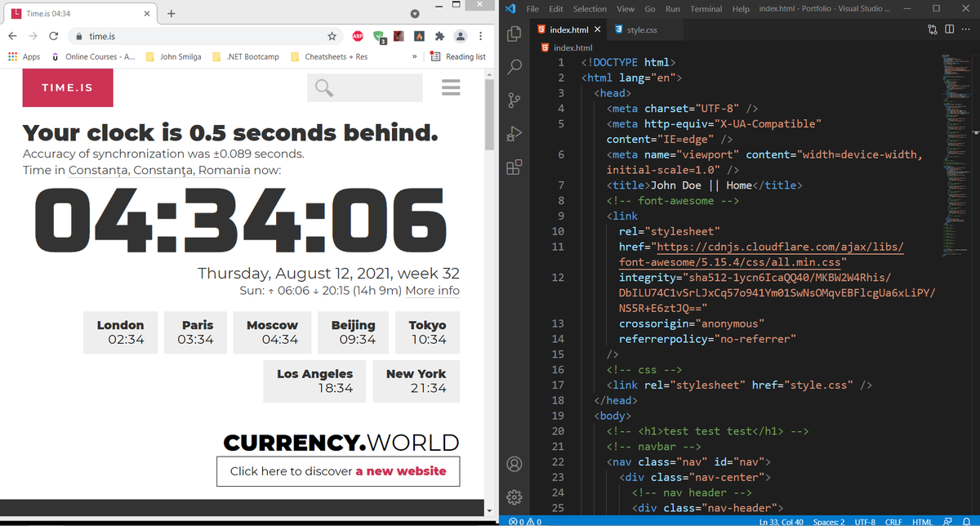Open the Run and Debug view
980x526 pixels.
[514, 134]
